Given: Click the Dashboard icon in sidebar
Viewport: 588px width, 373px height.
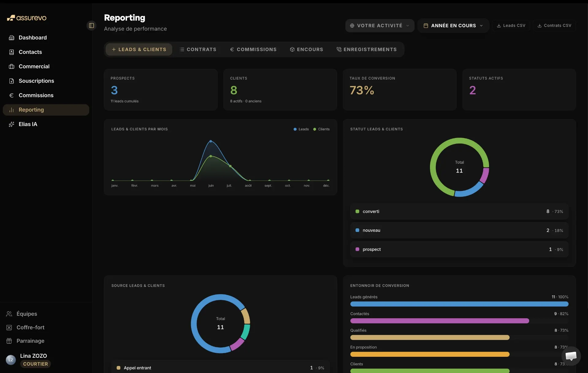Looking at the screenshot, I should [x=12, y=38].
